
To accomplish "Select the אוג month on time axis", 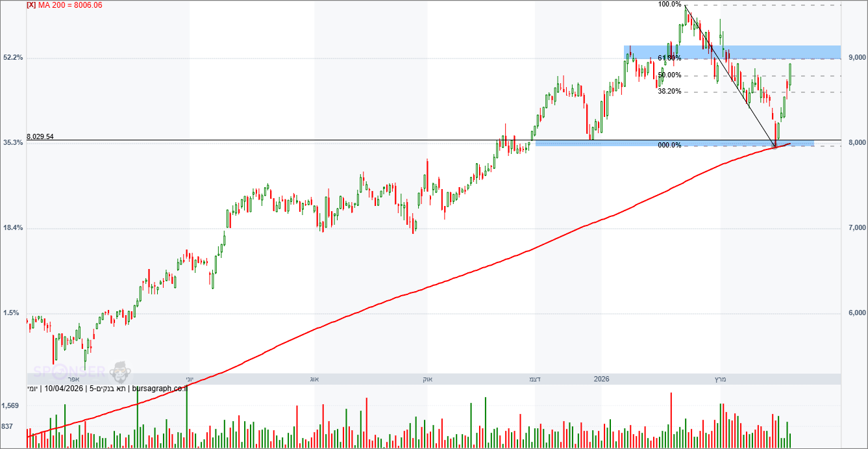I will tap(314, 379).
